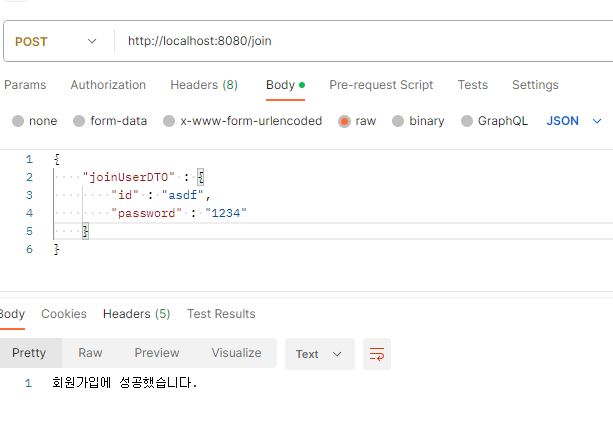Open HTTP method POST dropdown

click(56, 41)
